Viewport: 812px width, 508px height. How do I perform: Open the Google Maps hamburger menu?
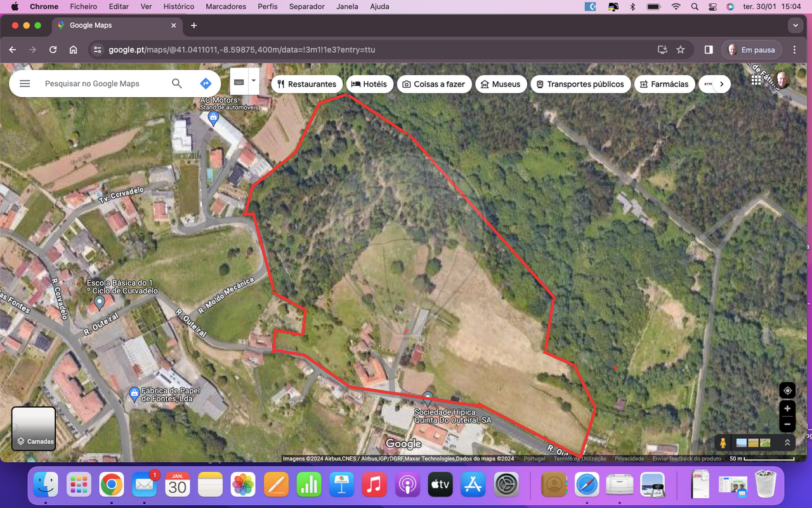(x=25, y=84)
